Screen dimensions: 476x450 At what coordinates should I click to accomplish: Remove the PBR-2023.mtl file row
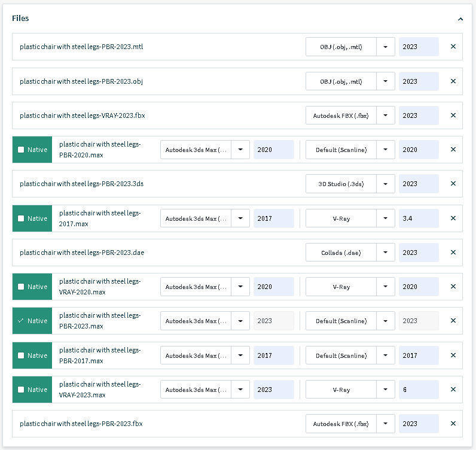(453, 47)
